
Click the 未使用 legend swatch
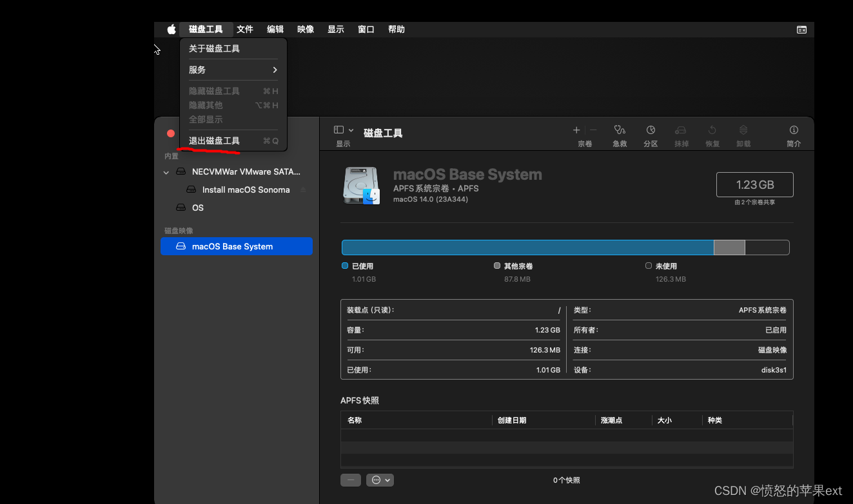pos(649,266)
